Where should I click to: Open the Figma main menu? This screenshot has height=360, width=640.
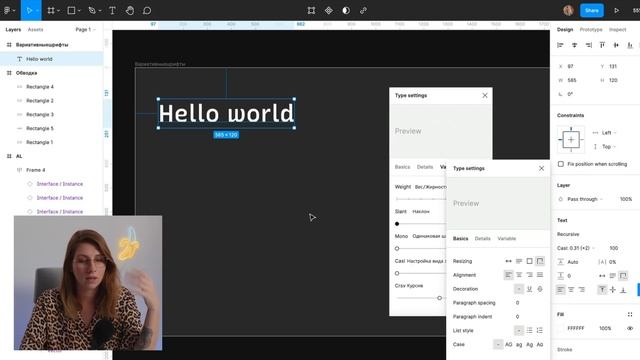(x=7, y=10)
